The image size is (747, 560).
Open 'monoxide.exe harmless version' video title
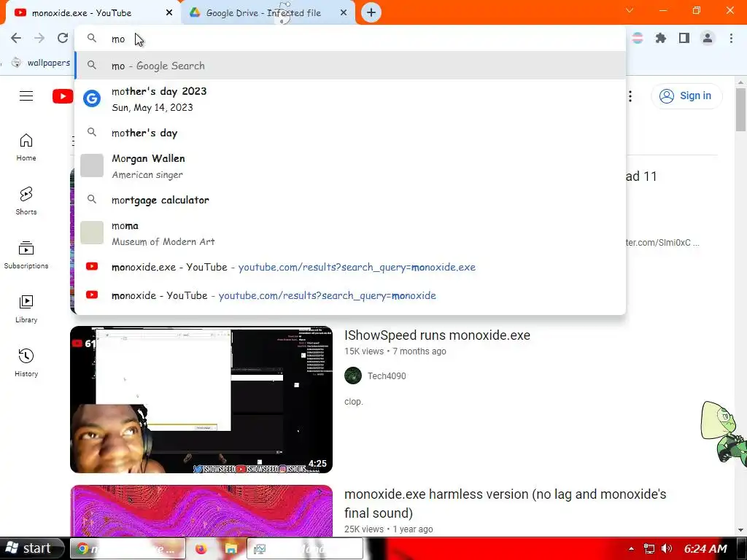coord(505,503)
